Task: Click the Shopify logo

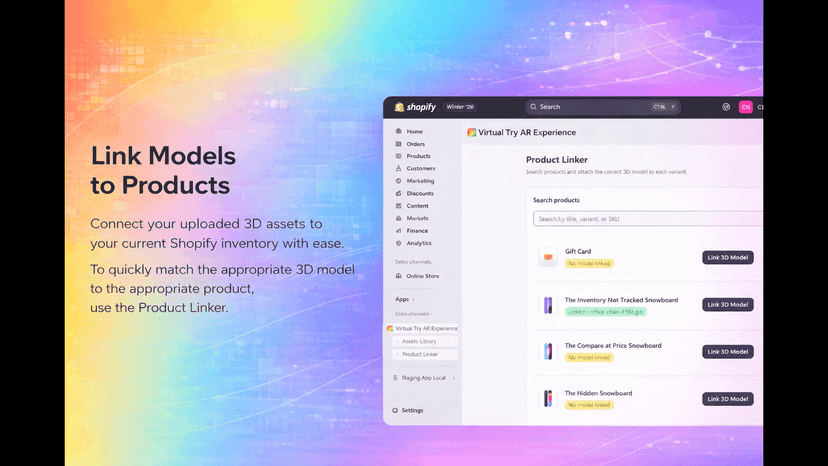Action: pyautogui.click(x=416, y=107)
